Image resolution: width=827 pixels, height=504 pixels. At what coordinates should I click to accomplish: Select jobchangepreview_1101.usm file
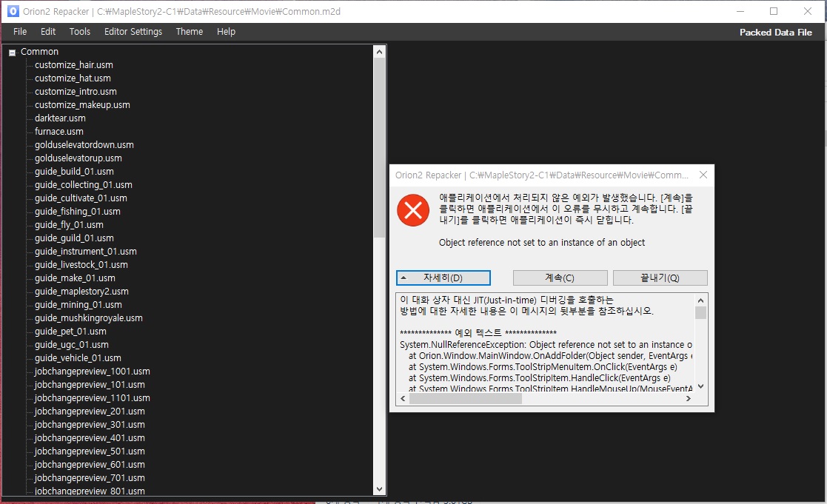(93, 398)
